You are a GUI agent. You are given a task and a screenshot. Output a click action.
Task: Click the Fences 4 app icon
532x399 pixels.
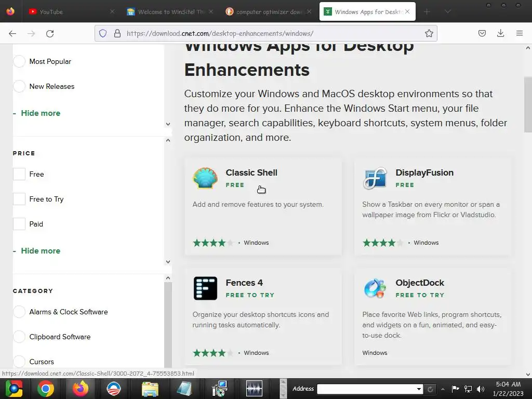point(205,288)
